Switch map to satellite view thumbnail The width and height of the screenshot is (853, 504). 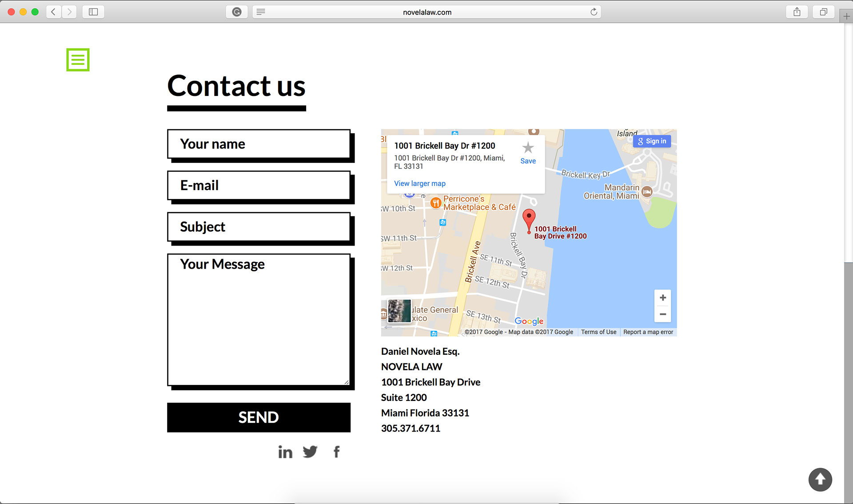[x=399, y=310]
